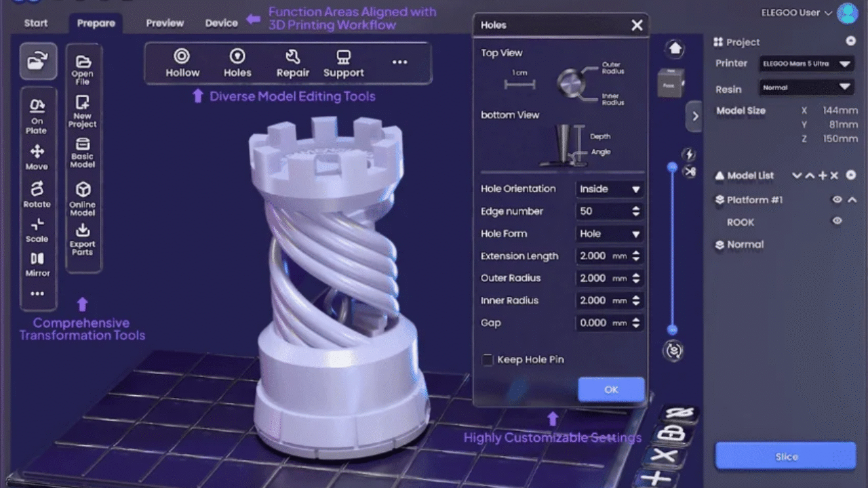Select the Hollow tool
The height and width of the screenshot is (488, 868).
[x=182, y=63]
